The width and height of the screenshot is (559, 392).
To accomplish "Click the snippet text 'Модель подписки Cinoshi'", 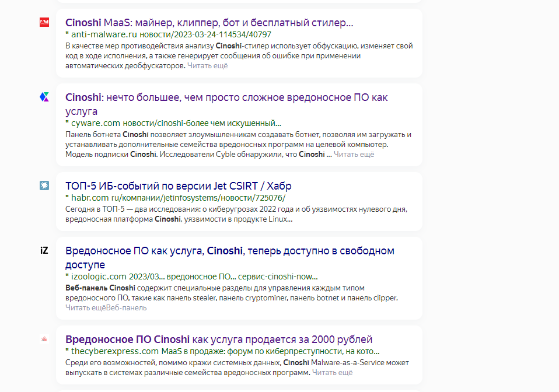I will point(111,155).
